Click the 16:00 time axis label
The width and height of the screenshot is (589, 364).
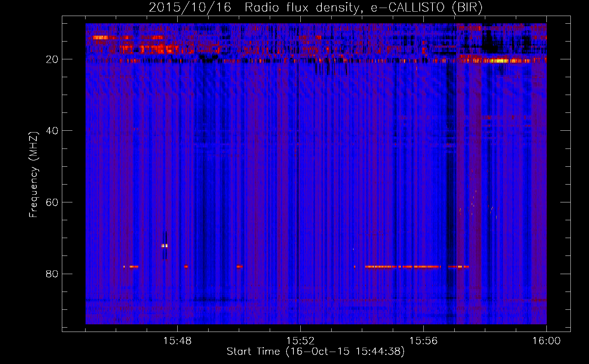point(546,341)
